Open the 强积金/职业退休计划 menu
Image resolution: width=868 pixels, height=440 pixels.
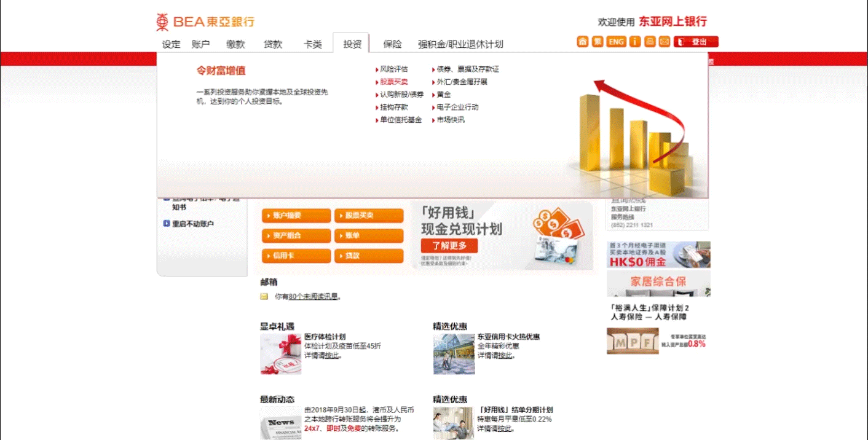coord(460,44)
